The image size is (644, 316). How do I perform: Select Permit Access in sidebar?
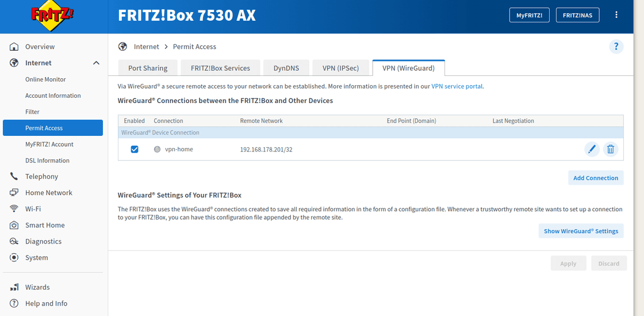click(53, 128)
